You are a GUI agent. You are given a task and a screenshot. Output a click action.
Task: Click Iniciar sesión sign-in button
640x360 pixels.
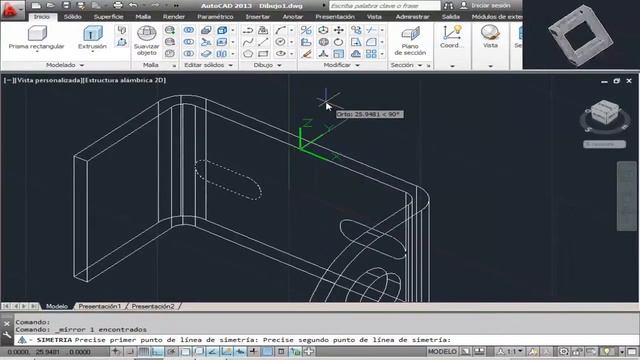[485, 6]
